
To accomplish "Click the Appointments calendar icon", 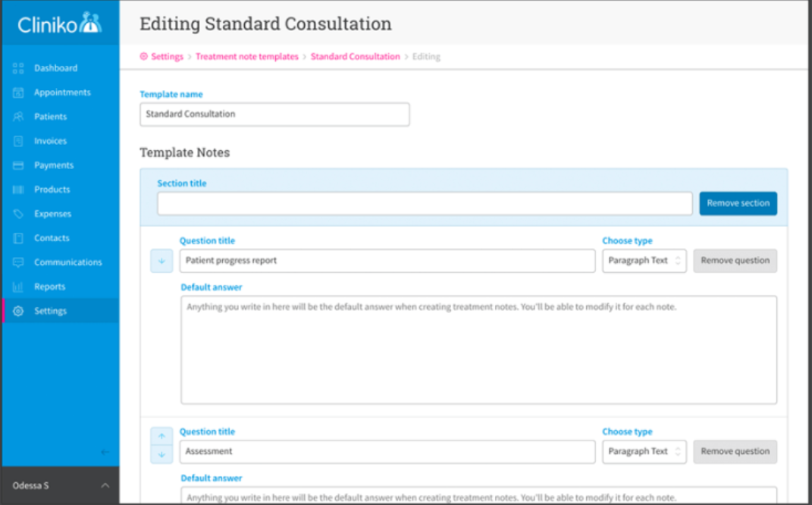I will [19, 93].
